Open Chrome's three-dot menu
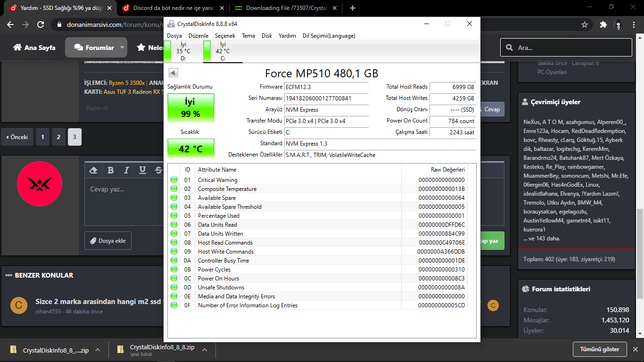This screenshot has width=644, height=362. coord(633,25)
